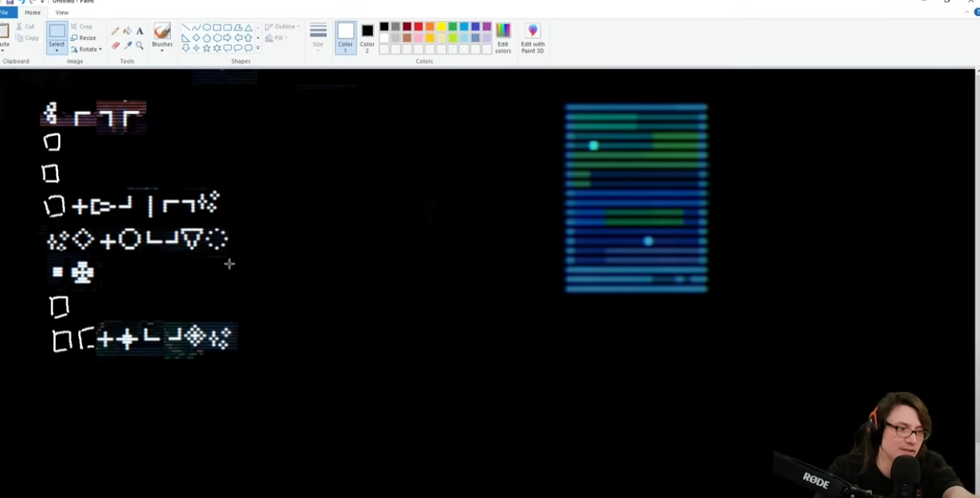Click the Resize button
Screen dimensions: 980x498
point(83,38)
